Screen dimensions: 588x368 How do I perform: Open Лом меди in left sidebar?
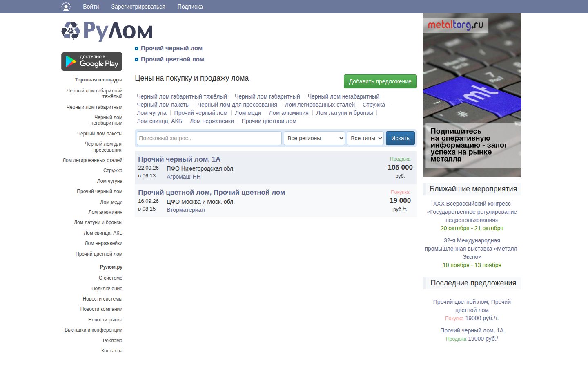click(111, 202)
